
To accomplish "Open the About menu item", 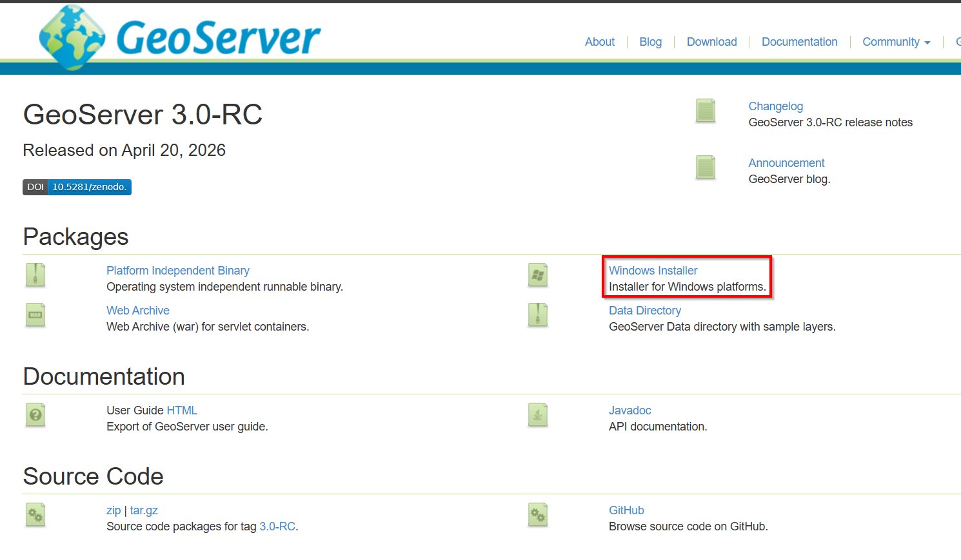I will tap(599, 42).
